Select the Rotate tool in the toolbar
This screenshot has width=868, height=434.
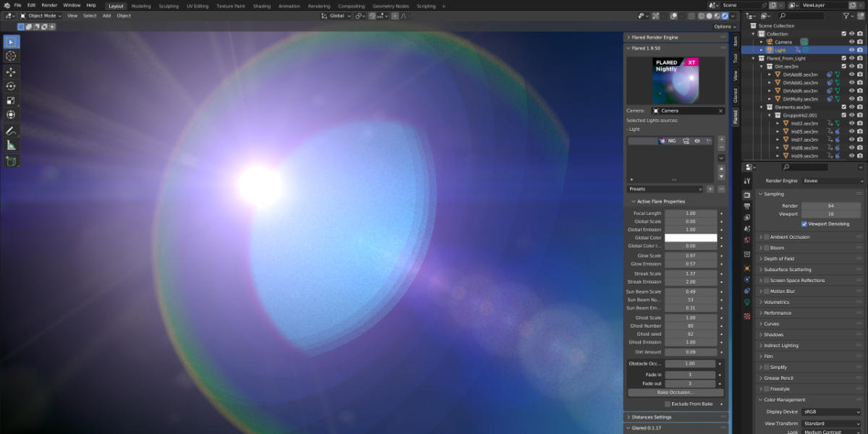click(x=10, y=85)
